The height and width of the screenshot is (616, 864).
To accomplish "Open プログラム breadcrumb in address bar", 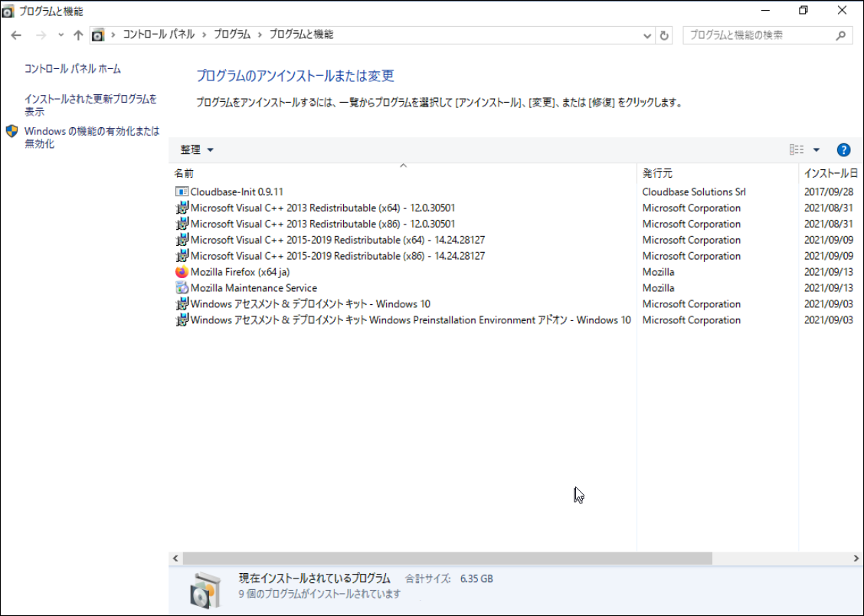I will click(232, 34).
